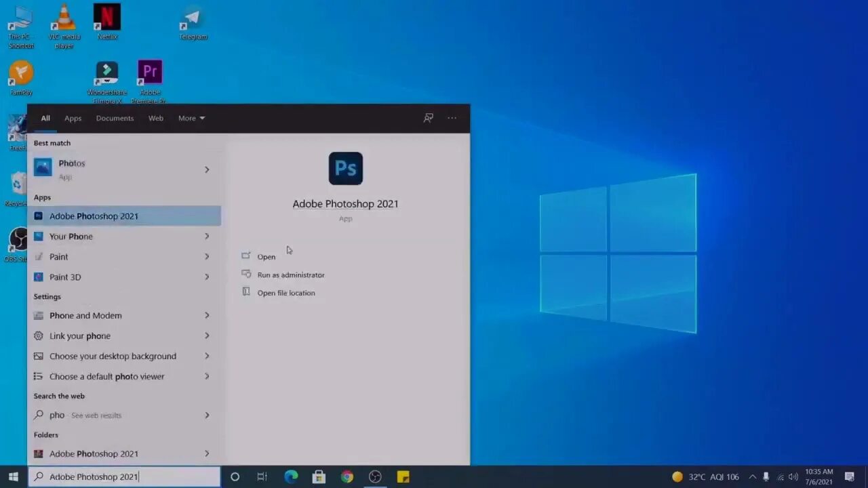The width and height of the screenshot is (868, 488).
Task: Expand the Adobe Photoshop 2021 folder arrow
Action: click(207, 453)
